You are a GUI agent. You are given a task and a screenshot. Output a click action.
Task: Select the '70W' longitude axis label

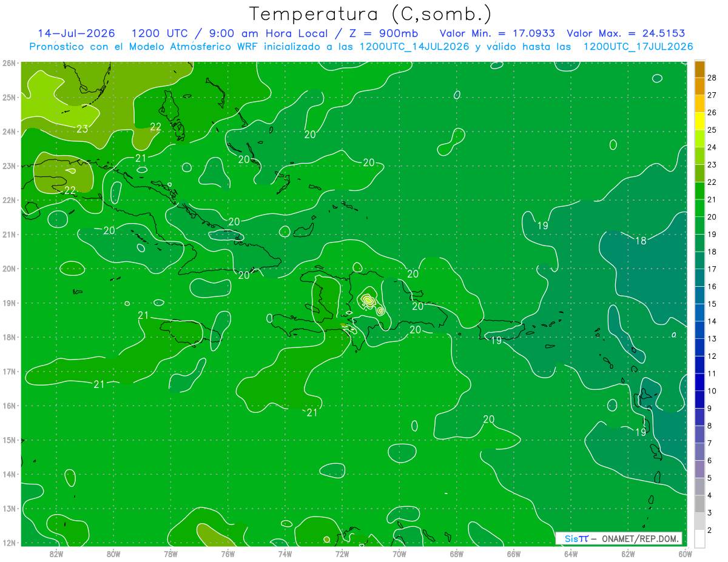[x=399, y=554]
